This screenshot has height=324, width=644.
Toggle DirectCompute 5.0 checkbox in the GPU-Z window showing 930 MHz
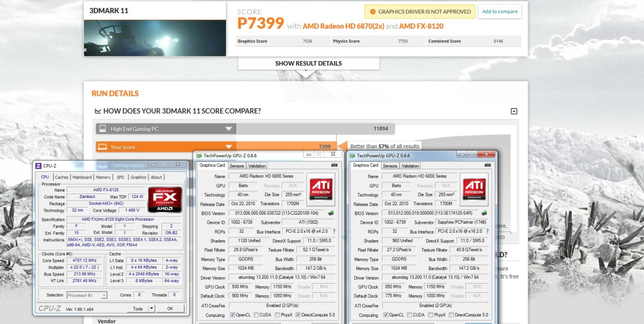[x=298, y=315]
